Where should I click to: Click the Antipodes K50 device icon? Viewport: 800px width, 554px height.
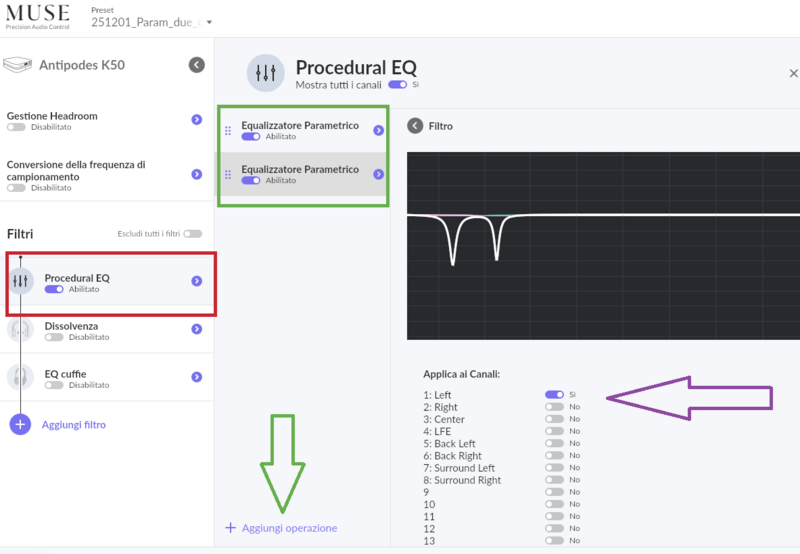point(18,65)
